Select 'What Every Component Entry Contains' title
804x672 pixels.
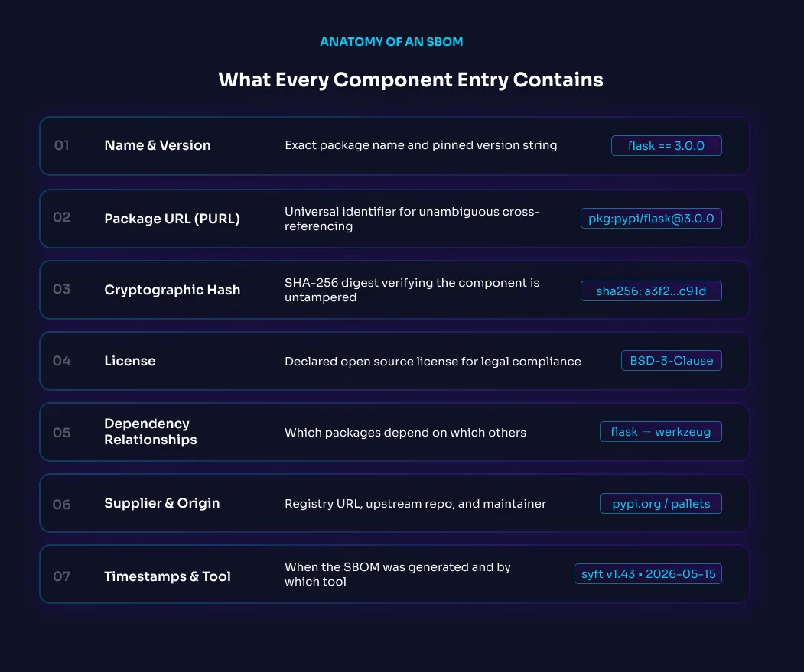click(411, 80)
